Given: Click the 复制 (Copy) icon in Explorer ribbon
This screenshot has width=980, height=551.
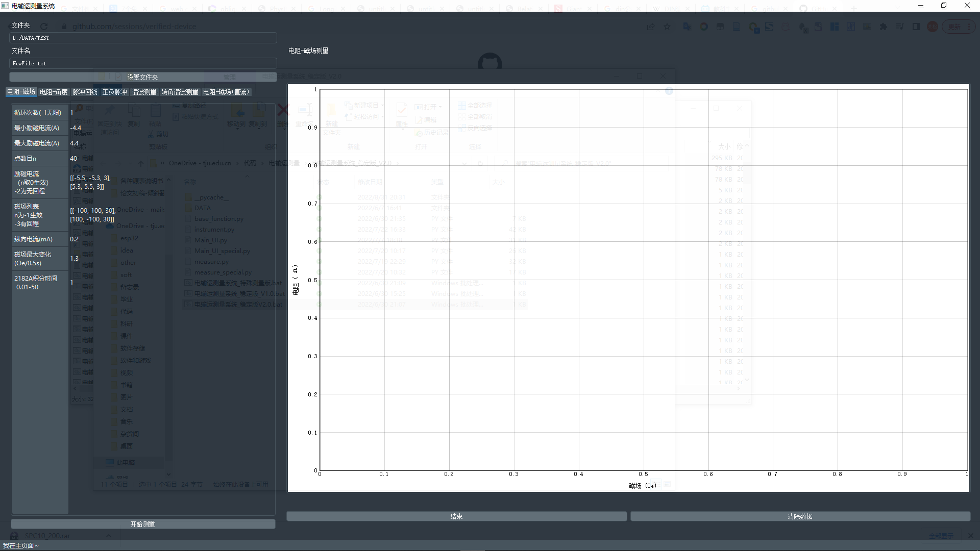Looking at the screenshot, I should click(x=134, y=111).
